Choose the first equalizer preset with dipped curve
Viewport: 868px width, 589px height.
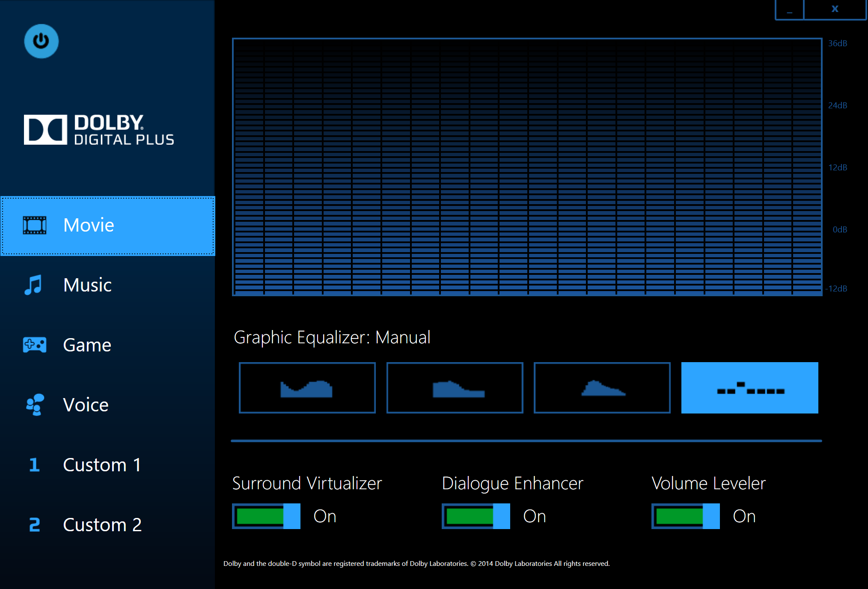[307, 388]
